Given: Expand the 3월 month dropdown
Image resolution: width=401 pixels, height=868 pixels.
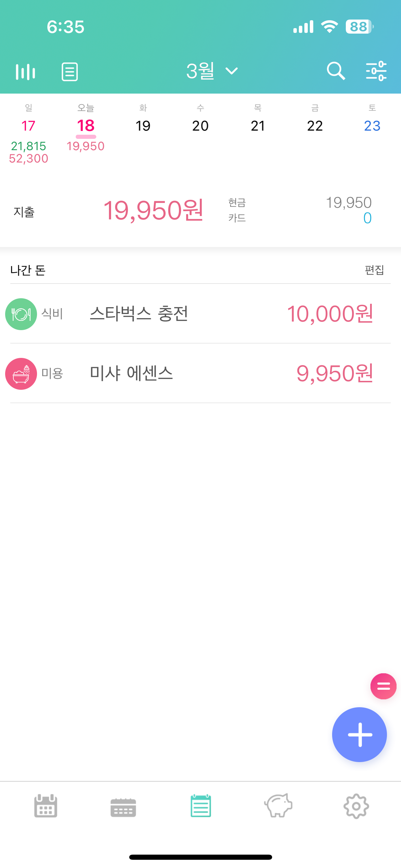Looking at the screenshot, I should coord(212,71).
